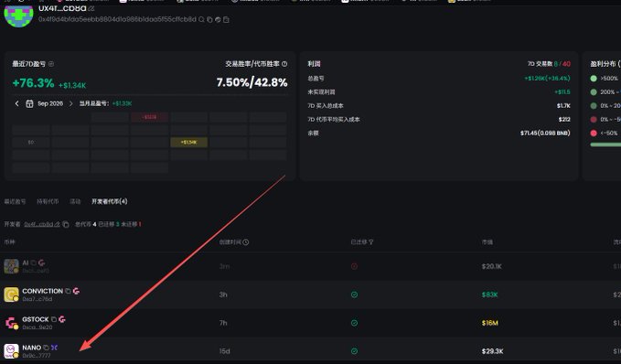621x364 pixels.
Task: Click the $20.1K market cap value
Action: [x=492, y=266]
